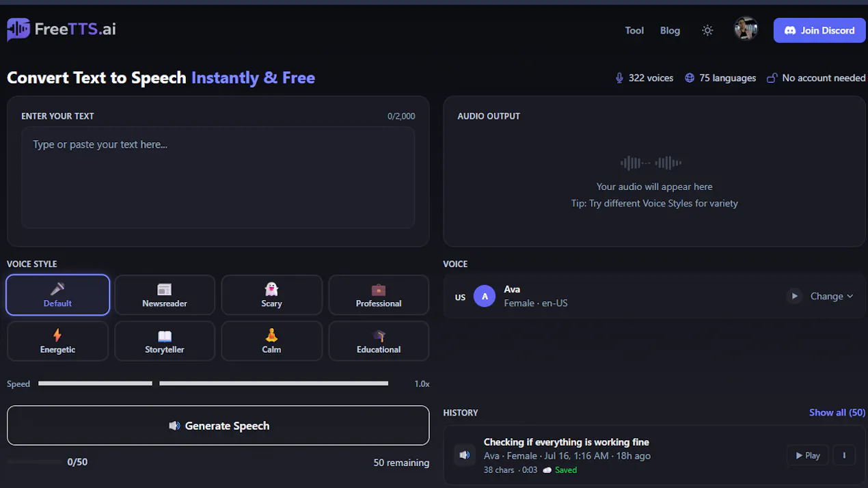Play the history item audio
This screenshot has width=868, height=488.
pos(807,455)
